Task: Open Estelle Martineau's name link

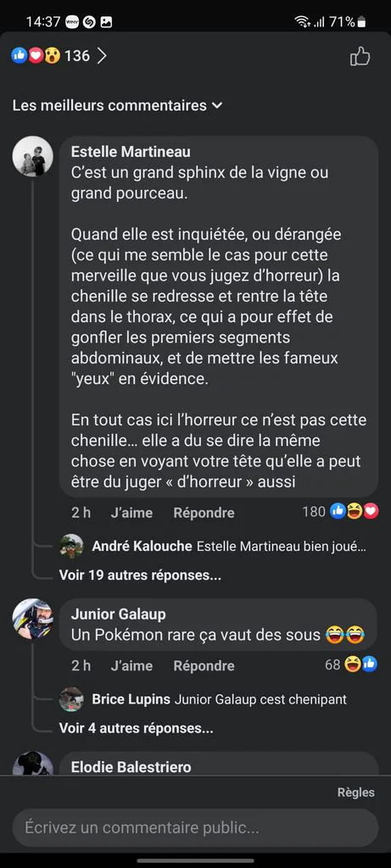Action: point(131,152)
